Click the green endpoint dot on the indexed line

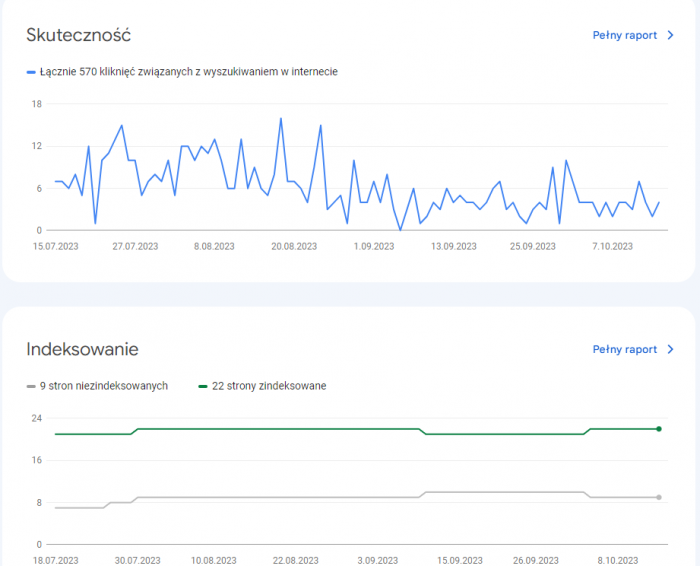tap(659, 429)
